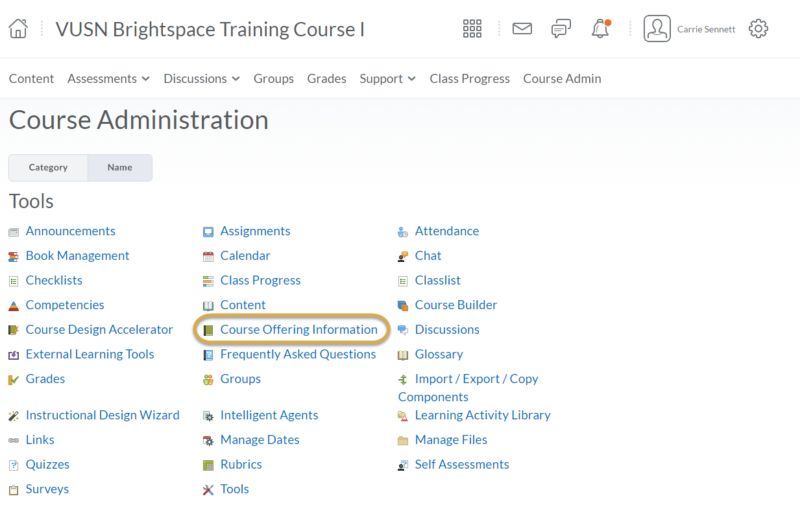This screenshot has height=527, width=800.
Task: Open the update alerts bell icon
Action: coord(601,29)
